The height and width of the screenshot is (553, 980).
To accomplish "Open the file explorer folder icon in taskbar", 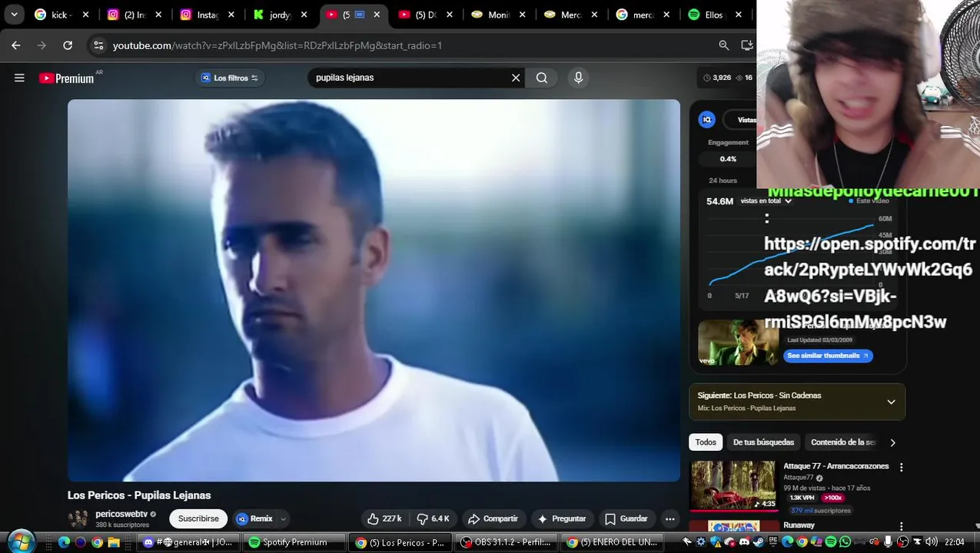I will point(114,542).
